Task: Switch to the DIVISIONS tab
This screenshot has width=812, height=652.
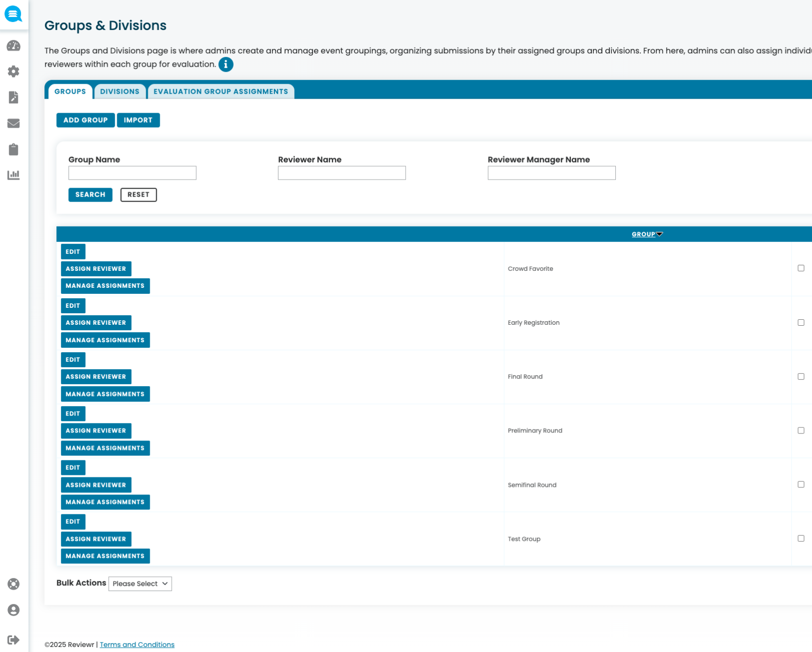Action: (x=120, y=91)
